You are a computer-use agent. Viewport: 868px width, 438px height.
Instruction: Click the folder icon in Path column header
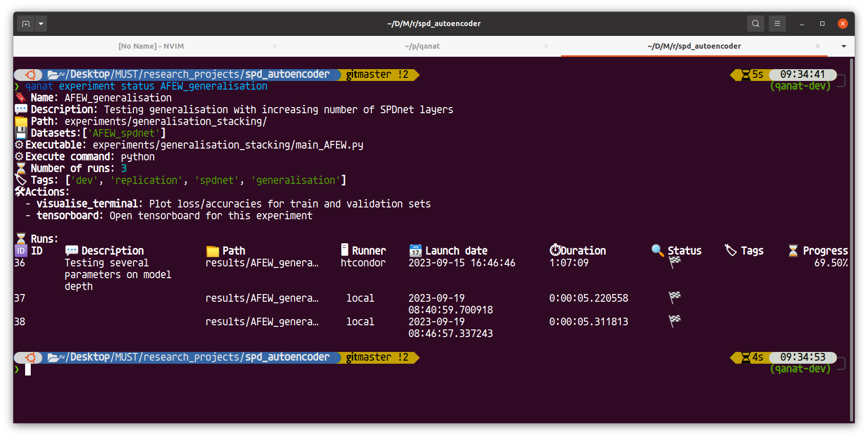(212, 251)
